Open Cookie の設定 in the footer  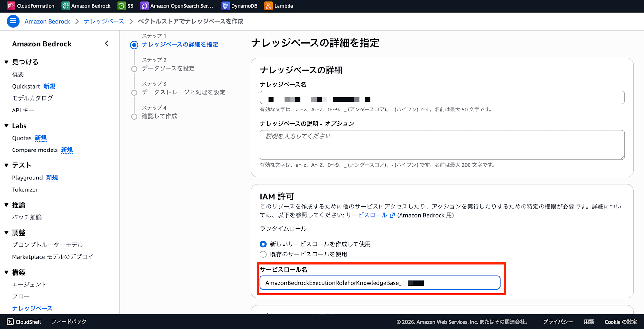[621, 322]
